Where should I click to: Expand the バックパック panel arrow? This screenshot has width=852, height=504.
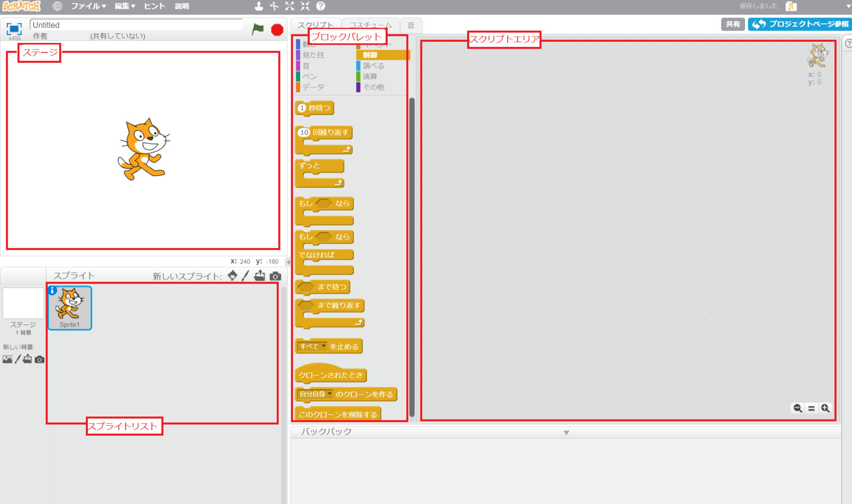pos(566,433)
